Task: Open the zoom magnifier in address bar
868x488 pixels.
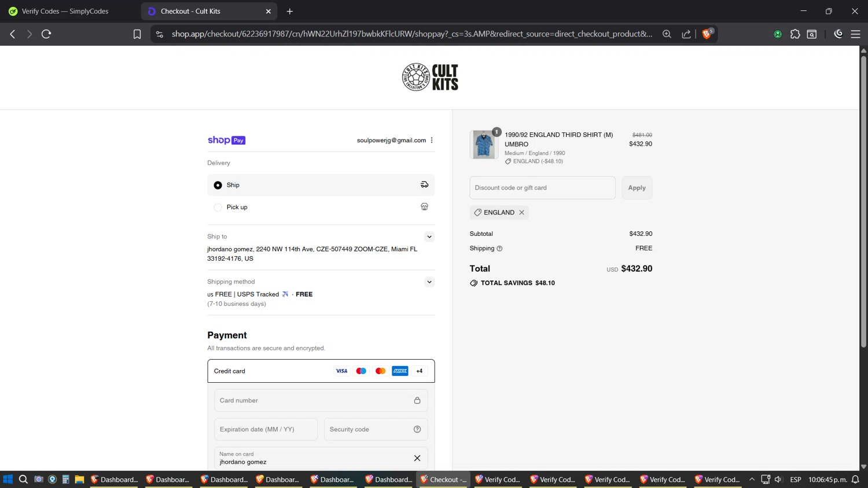Action: coord(667,34)
